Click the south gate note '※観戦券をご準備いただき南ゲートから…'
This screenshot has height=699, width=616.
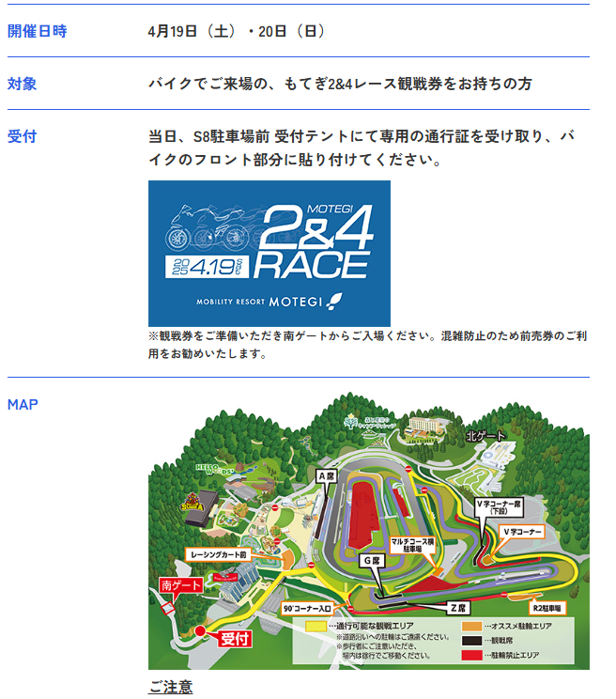click(367, 345)
